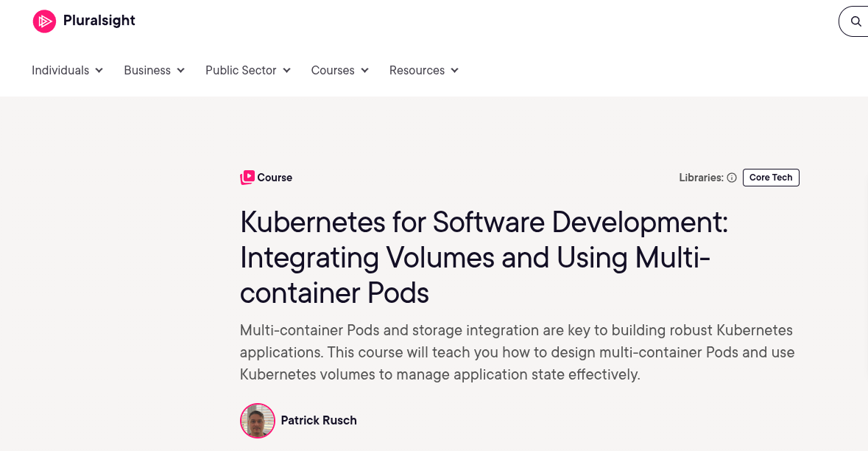Viewport: 868px width, 451px height.
Task: Open author Patrick Rusch profile link
Action: click(x=319, y=421)
